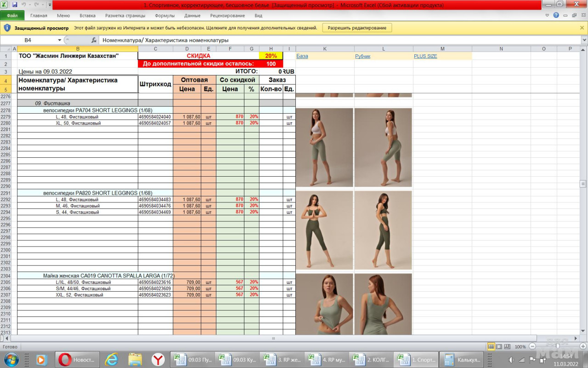Viewport: 588px width, 368px height.
Task: Click the Excel help question mark icon
Action: point(556,15)
